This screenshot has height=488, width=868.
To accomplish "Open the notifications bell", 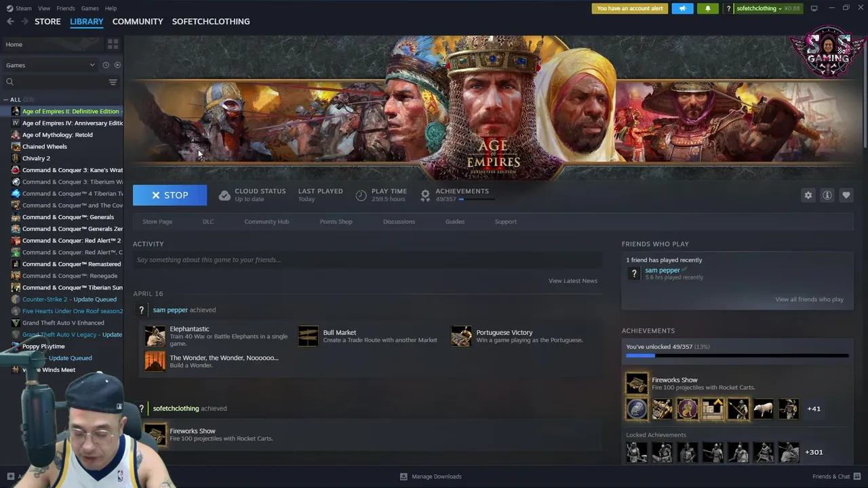I will [708, 8].
